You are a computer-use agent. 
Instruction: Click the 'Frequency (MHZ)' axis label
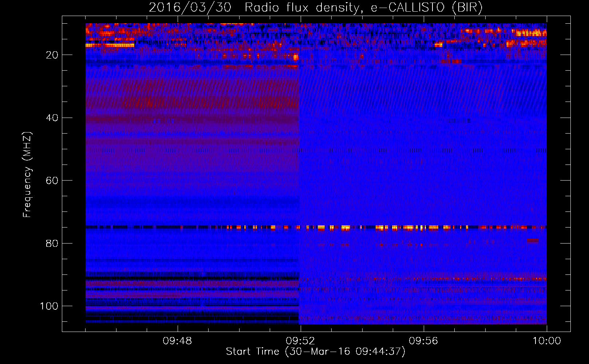[27, 174]
